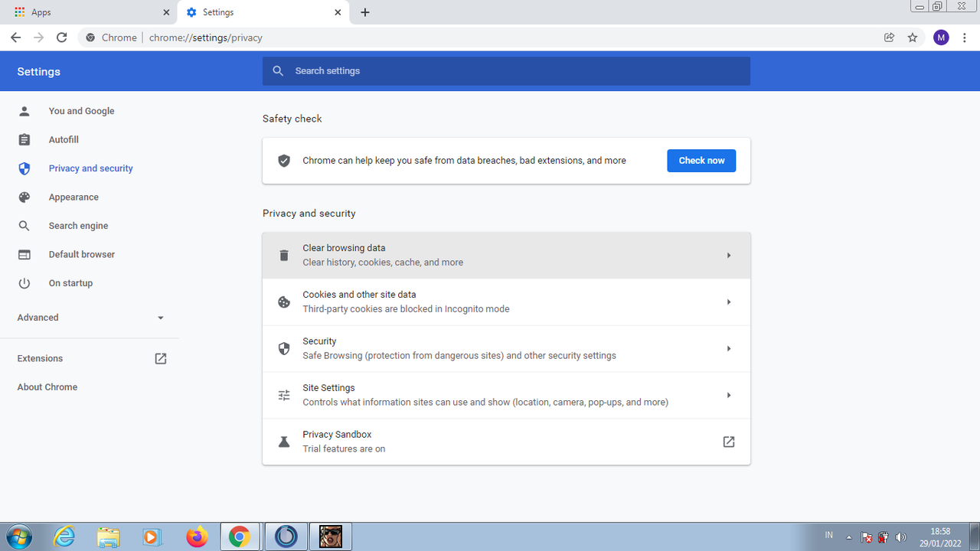Launch Internet Explorer from taskbar
Viewport: 980px width, 551px height.
[64, 536]
